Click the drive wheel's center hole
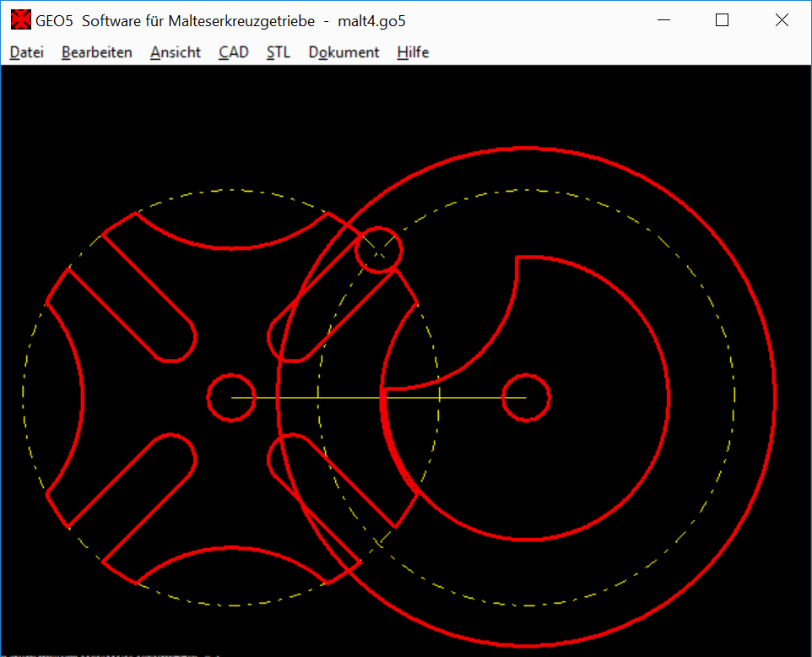The width and height of the screenshot is (812, 657). tap(526, 397)
